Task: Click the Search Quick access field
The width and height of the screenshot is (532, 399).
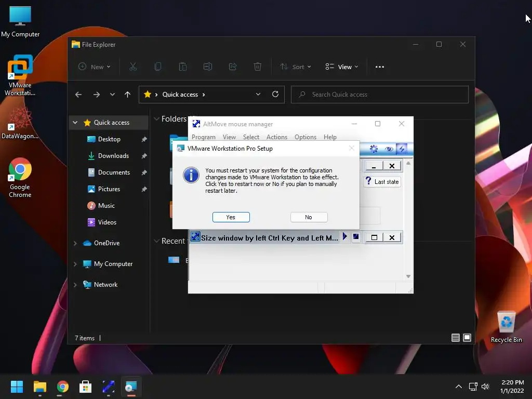Action: [380, 95]
